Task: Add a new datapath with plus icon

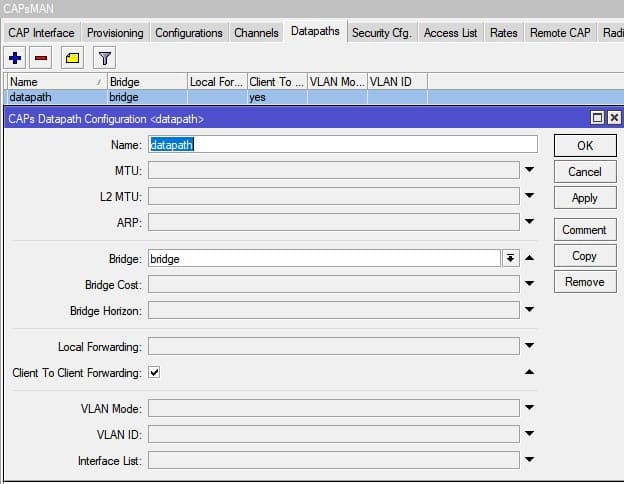Action: (x=15, y=58)
